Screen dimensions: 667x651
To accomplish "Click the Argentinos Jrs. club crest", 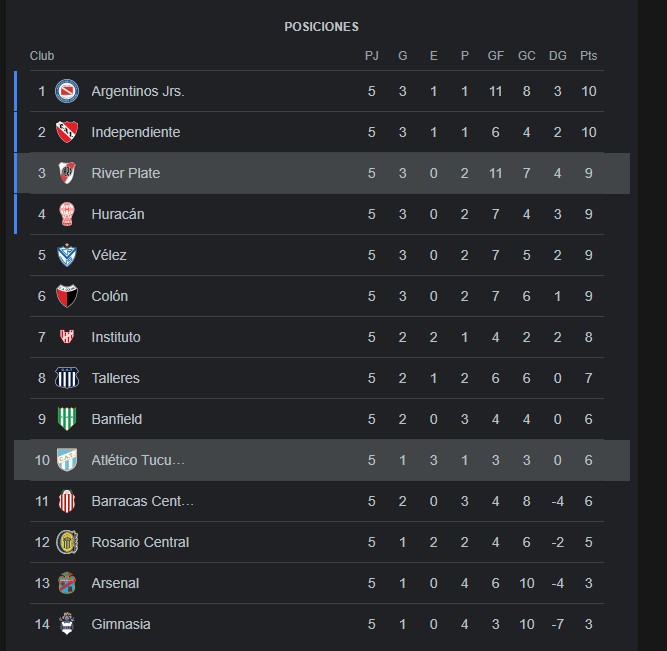I will coord(67,91).
